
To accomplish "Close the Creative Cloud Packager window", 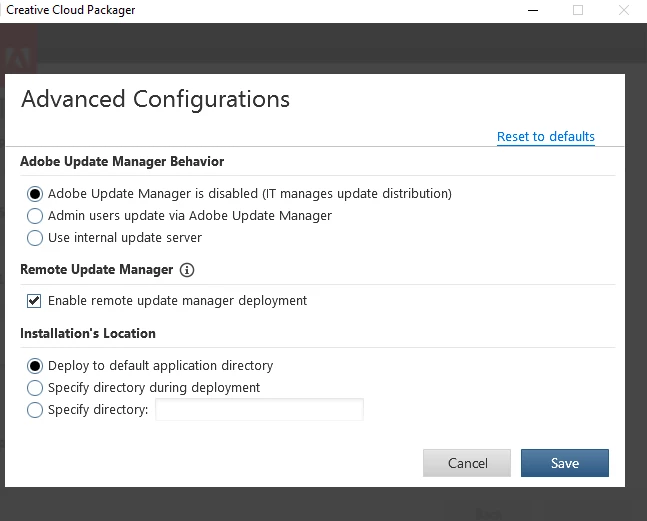I will (x=625, y=10).
